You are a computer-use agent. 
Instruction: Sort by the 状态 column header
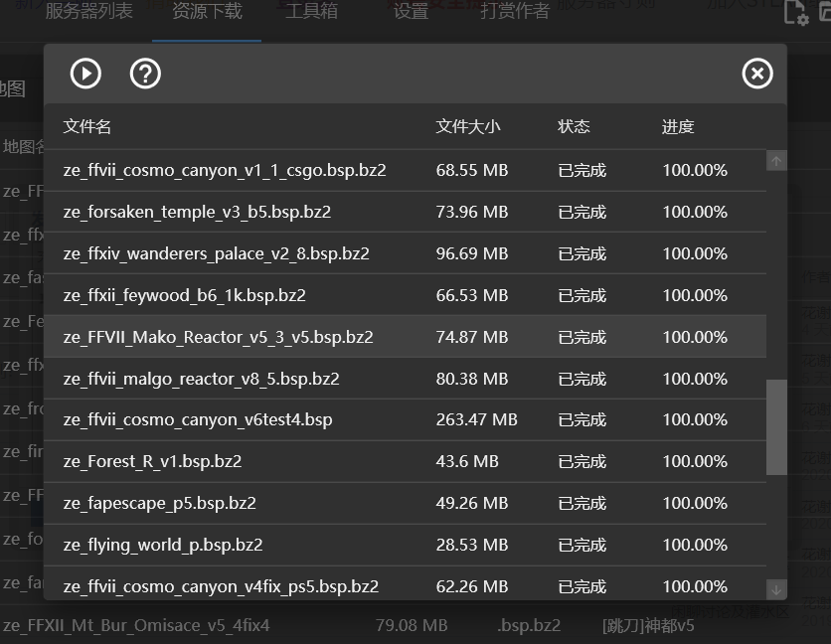click(x=574, y=126)
